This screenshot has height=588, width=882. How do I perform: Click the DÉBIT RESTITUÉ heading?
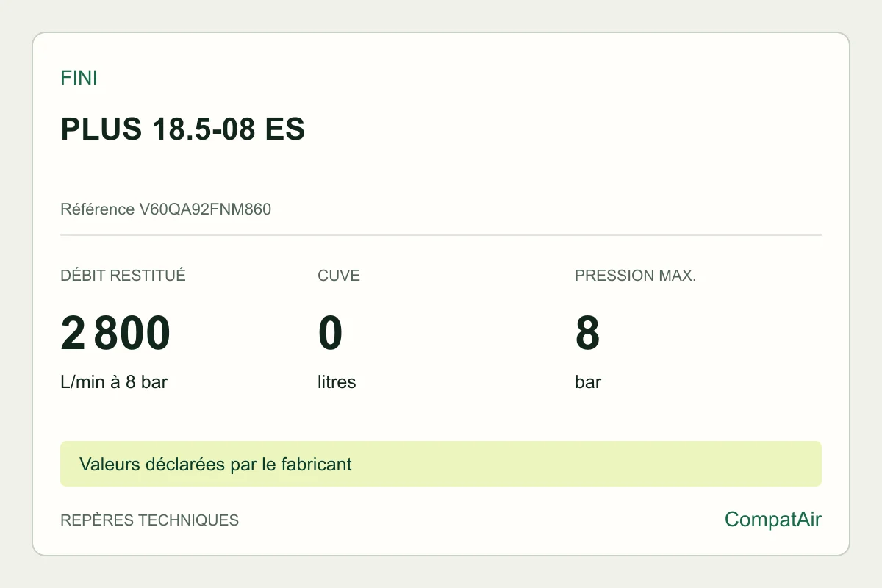click(x=123, y=276)
